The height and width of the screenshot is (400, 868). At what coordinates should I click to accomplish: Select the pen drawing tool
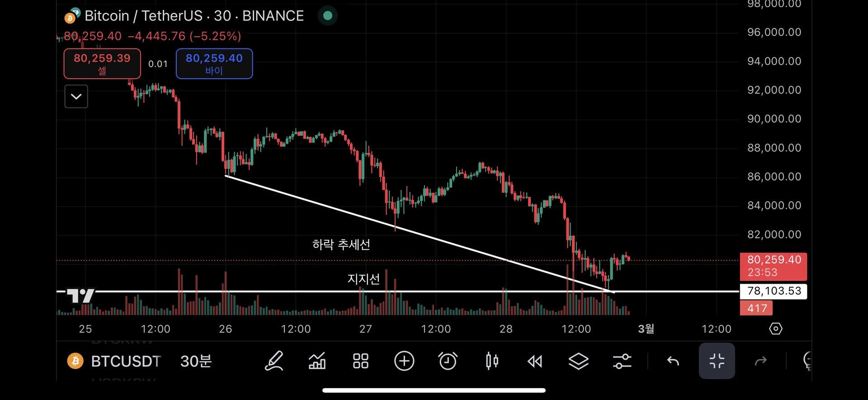pos(274,361)
